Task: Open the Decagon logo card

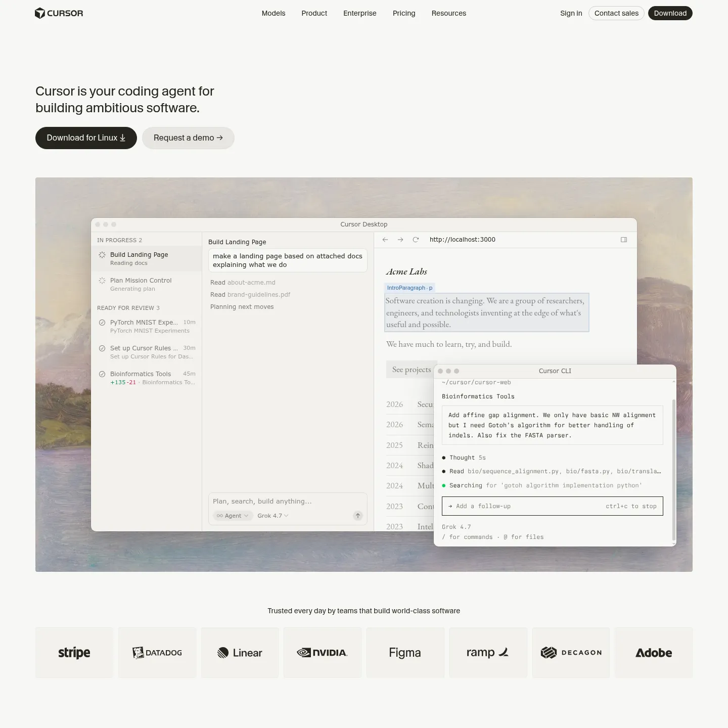Action: pyautogui.click(x=571, y=653)
